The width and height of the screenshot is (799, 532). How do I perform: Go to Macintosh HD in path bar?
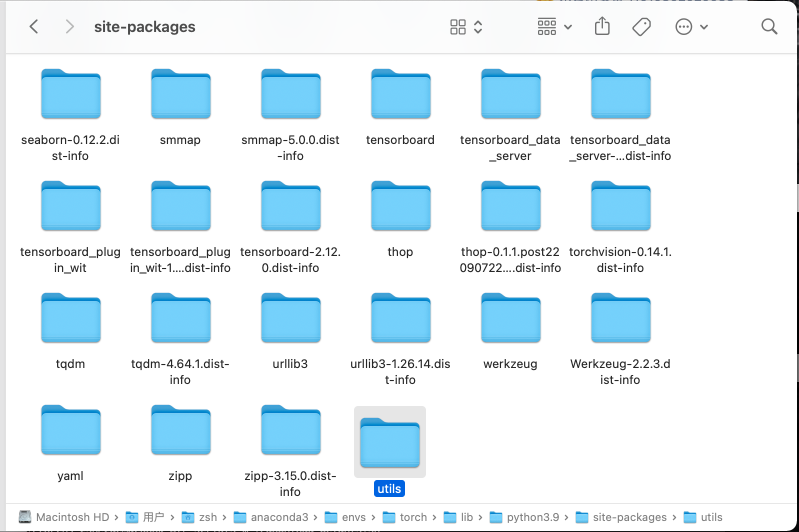coord(64,517)
